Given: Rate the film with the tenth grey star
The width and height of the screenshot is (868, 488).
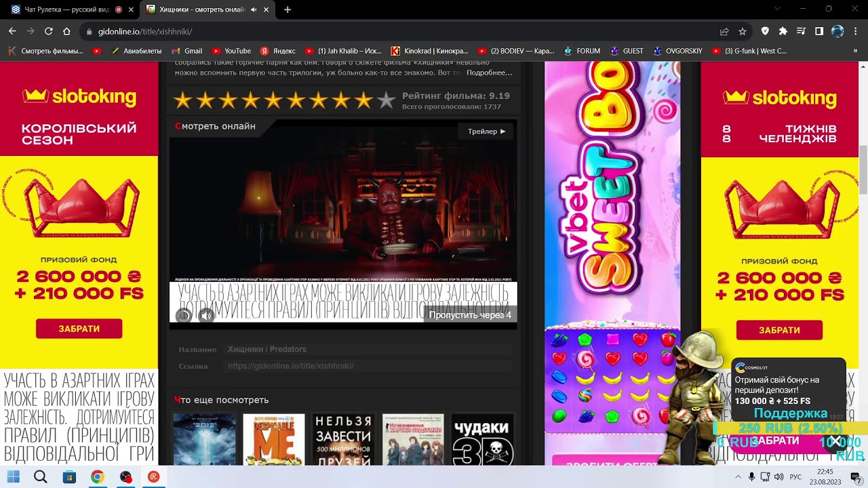Looking at the screenshot, I should click(x=386, y=101).
